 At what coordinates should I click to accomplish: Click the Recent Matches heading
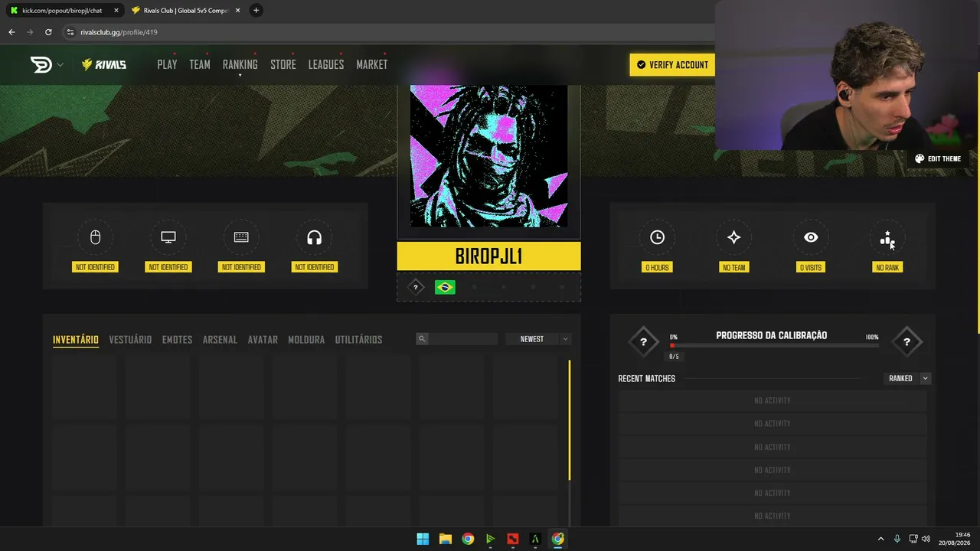(647, 379)
